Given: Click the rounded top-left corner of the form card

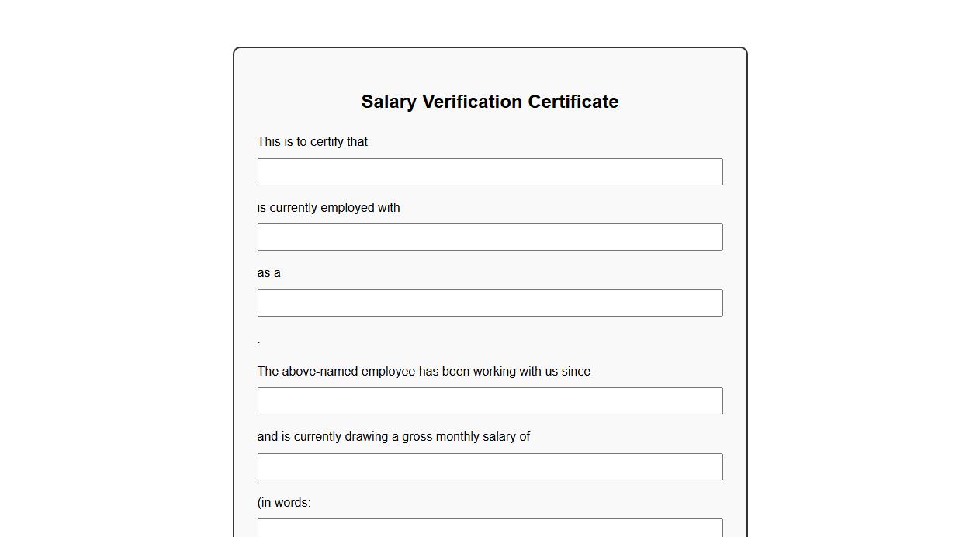Looking at the screenshot, I should [x=236, y=50].
